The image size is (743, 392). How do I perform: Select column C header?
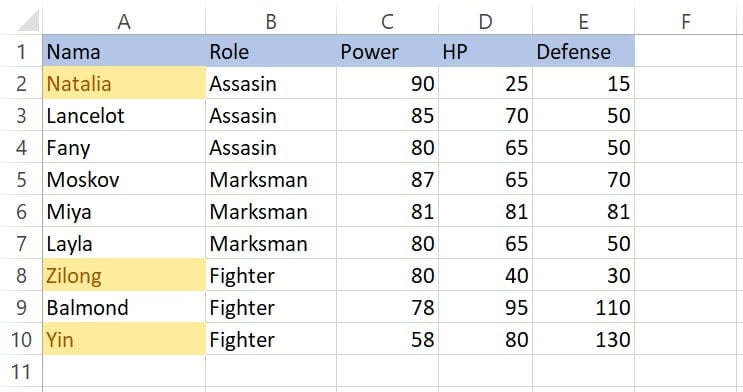387,21
